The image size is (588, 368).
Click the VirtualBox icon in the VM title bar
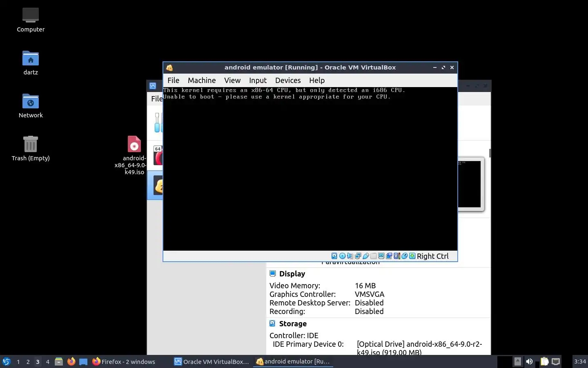point(169,67)
